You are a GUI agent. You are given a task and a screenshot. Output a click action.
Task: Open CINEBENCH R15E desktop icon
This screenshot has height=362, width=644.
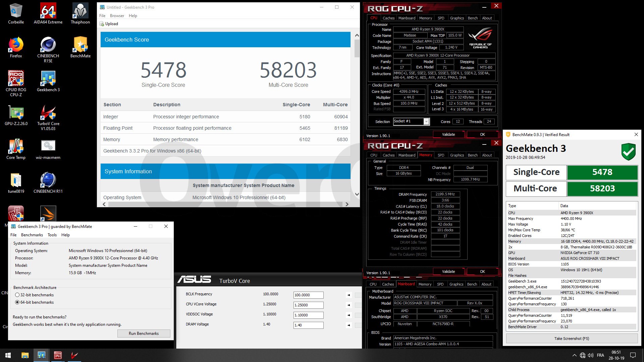(x=48, y=50)
